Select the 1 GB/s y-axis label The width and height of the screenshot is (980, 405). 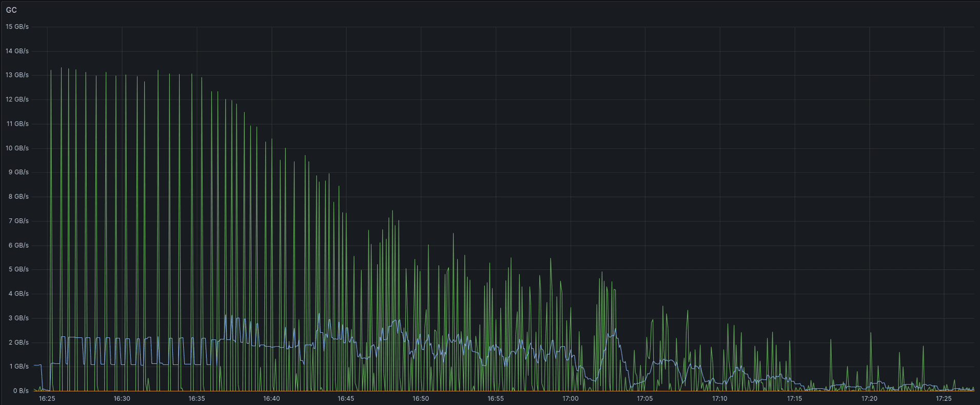click(18, 367)
